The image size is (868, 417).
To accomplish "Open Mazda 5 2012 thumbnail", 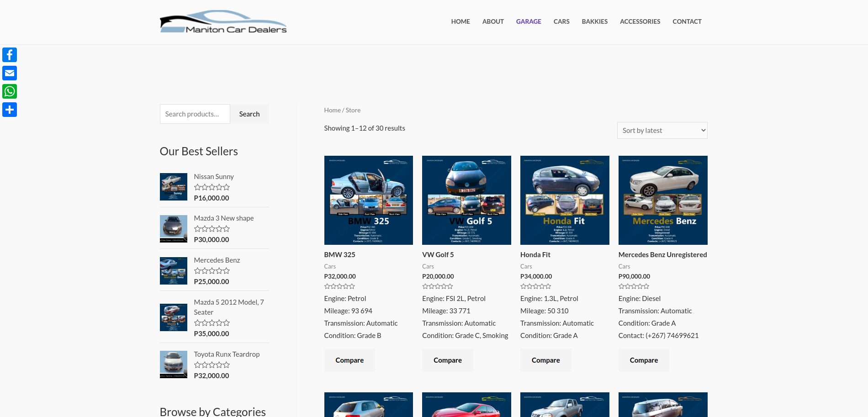I will click(174, 317).
